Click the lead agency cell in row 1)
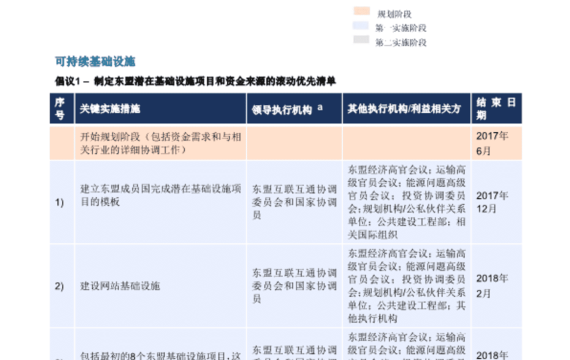The width and height of the screenshot is (570, 360). coord(294,202)
